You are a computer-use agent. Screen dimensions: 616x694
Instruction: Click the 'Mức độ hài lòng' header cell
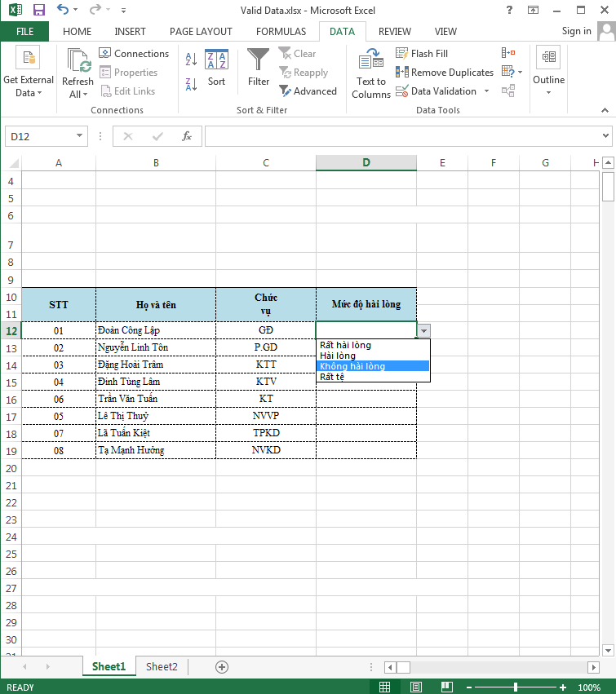pos(366,304)
